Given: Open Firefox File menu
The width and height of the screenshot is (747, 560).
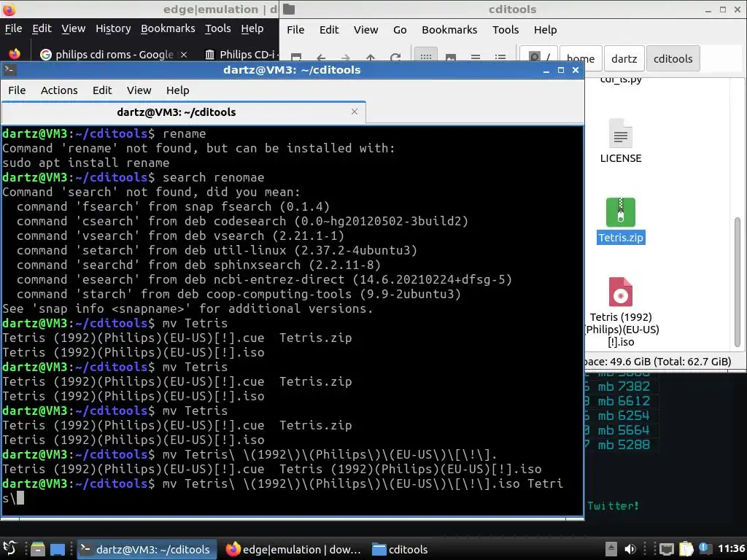Looking at the screenshot, I should [13, 28].
